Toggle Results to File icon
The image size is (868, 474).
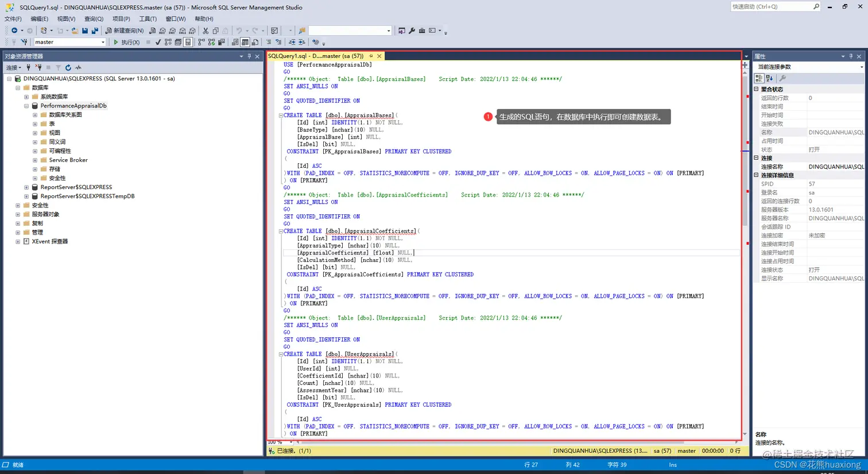(x=255, y=42)
